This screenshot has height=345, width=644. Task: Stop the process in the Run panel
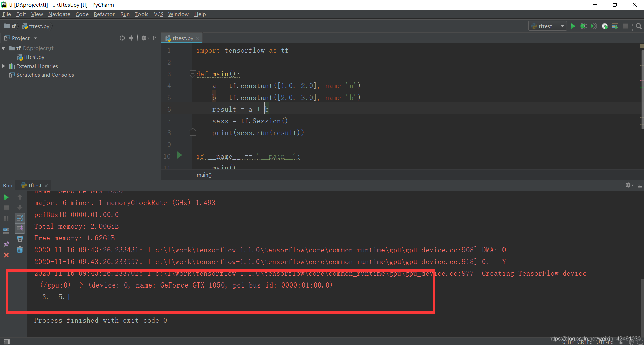[6, 208]
